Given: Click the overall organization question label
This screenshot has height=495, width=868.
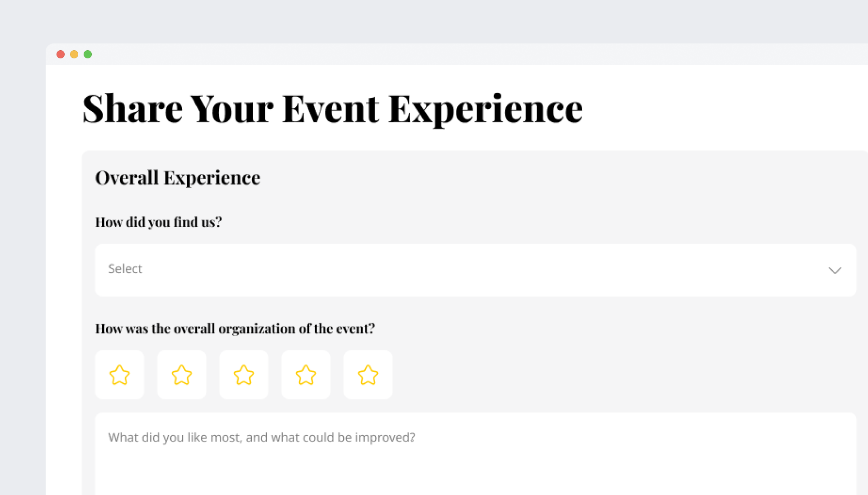Looking at the screenshot, I should (x=235, y=328).
